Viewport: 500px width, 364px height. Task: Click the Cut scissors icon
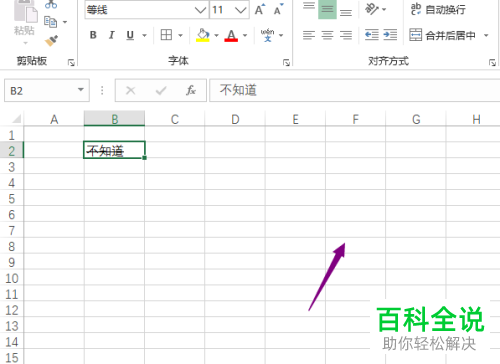click(x=51, y=4)
